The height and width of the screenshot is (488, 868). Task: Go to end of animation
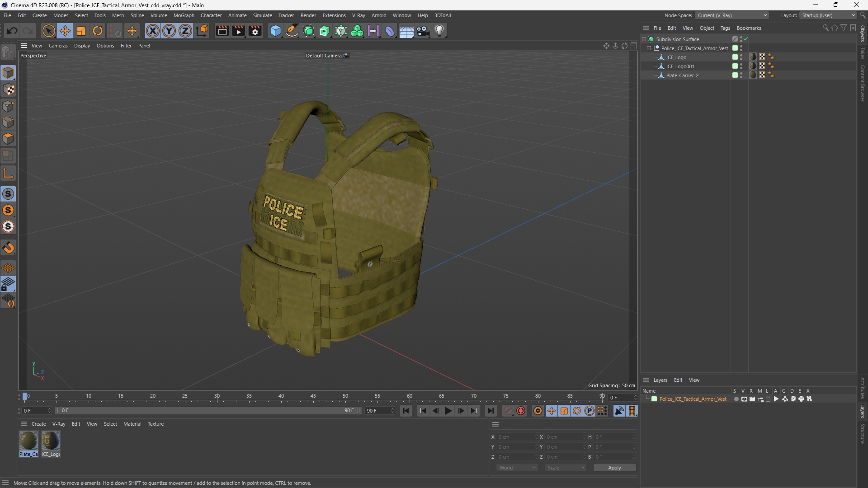click(491, 411)
